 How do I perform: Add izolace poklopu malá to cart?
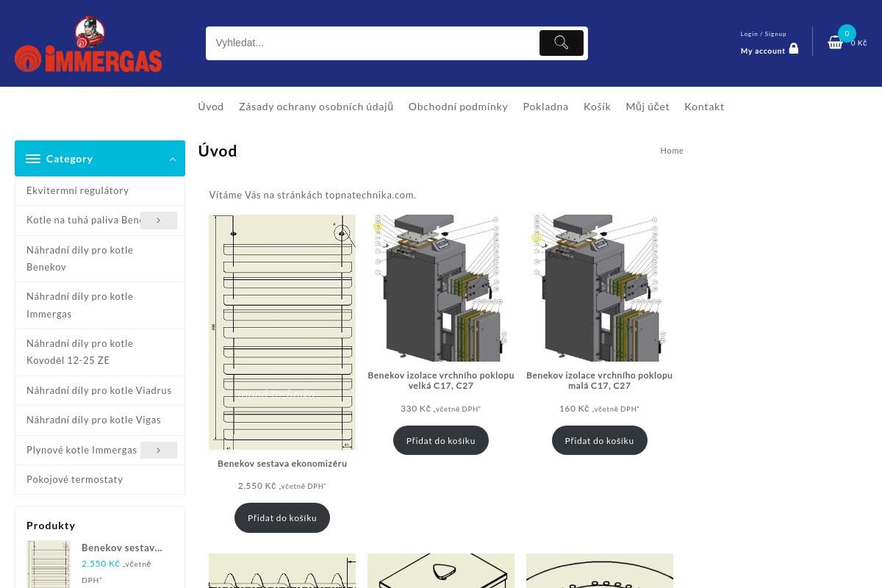pyautogui.click(x=600, y=440)
